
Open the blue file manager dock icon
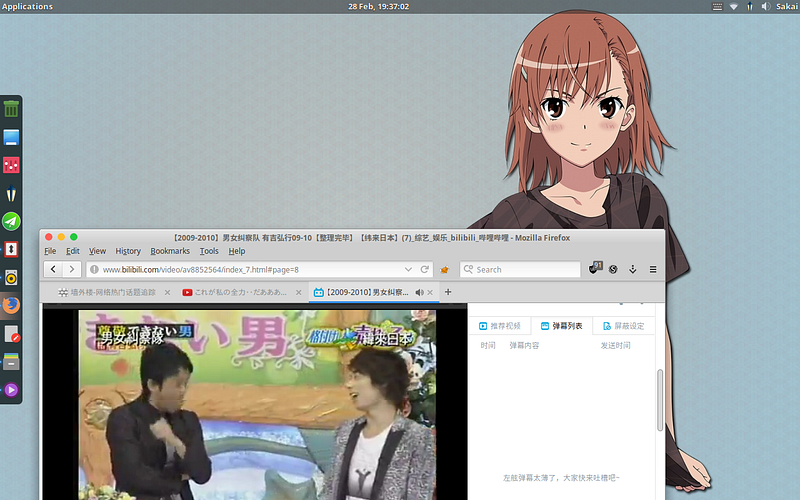click(x=11, y=137)
